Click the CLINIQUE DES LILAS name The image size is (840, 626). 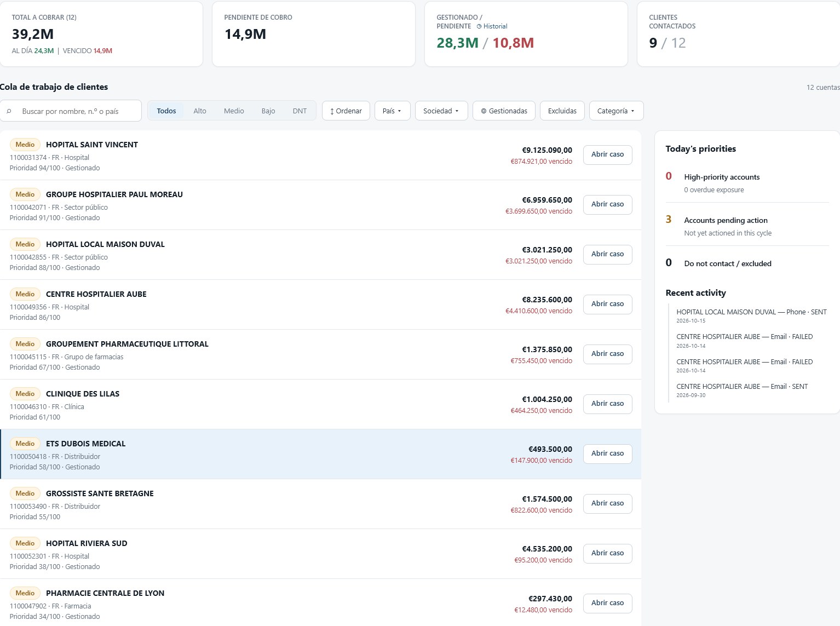(83, 394)
